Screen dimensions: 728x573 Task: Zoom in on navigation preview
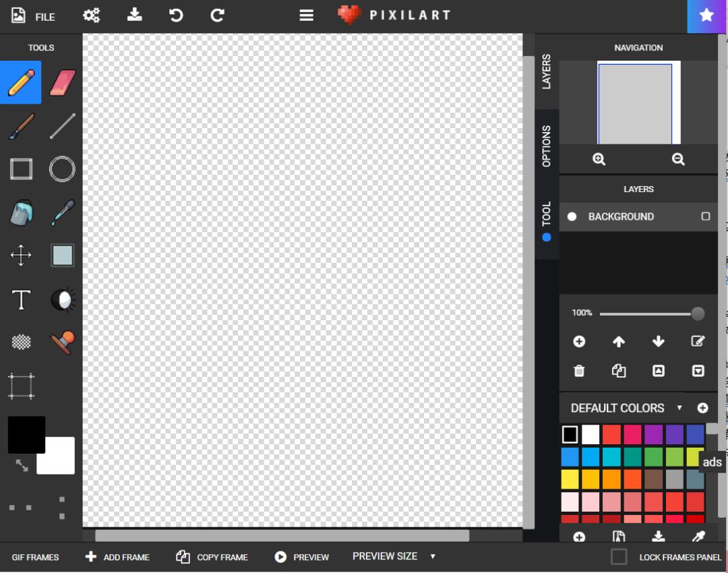599,159
